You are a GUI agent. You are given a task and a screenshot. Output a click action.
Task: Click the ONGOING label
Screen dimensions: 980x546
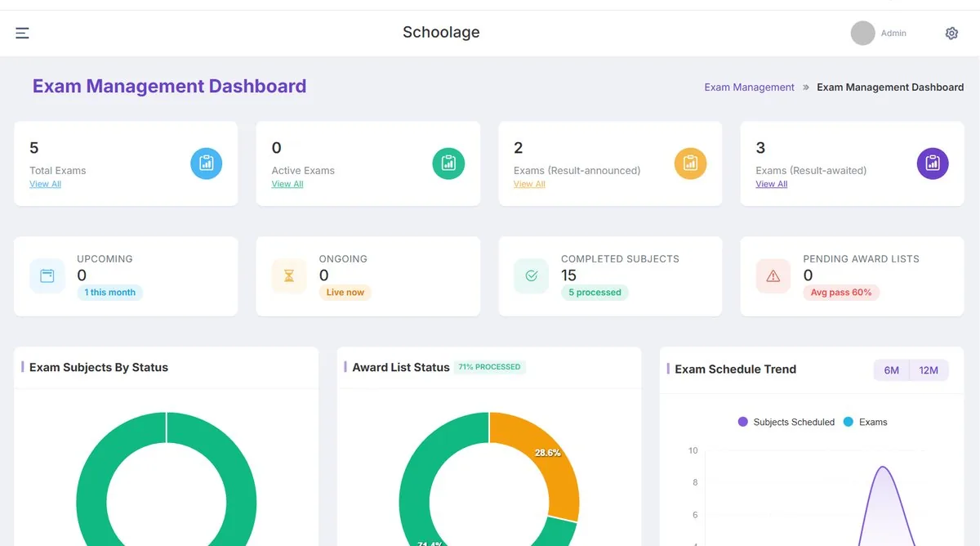tap(343, 259)
